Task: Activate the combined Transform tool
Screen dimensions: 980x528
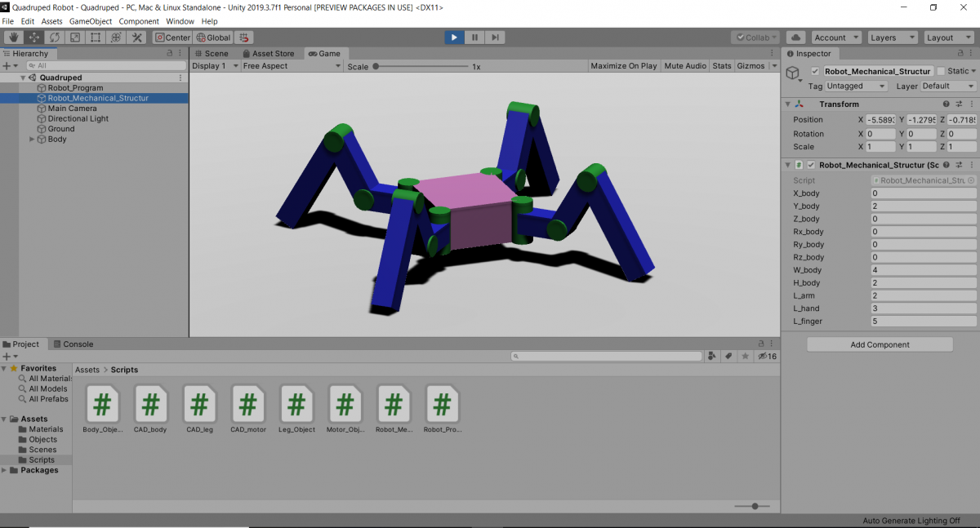Action: coord(116,38)
